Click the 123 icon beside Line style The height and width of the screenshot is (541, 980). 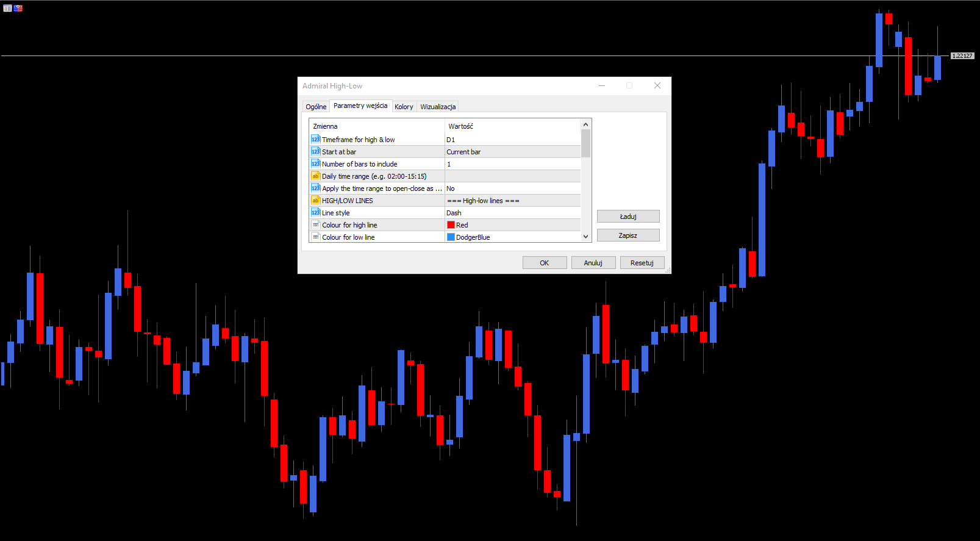315,212
